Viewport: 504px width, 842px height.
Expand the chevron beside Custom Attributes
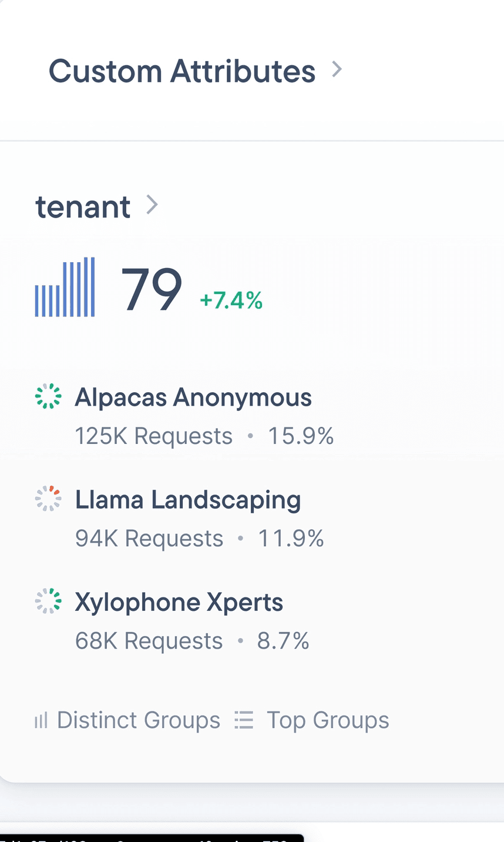(x=337, y=69)
